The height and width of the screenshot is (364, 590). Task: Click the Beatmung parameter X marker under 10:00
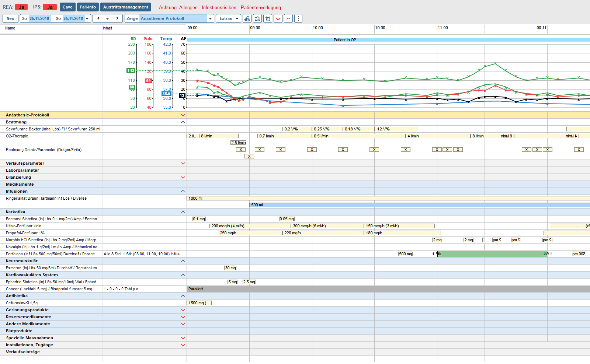(x=312, y=150)
